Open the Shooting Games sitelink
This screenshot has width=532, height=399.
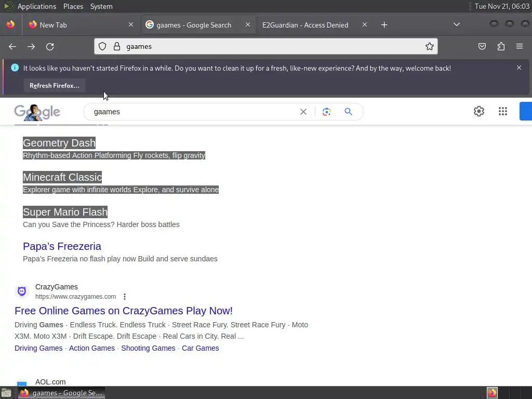(x=148, y=348)
